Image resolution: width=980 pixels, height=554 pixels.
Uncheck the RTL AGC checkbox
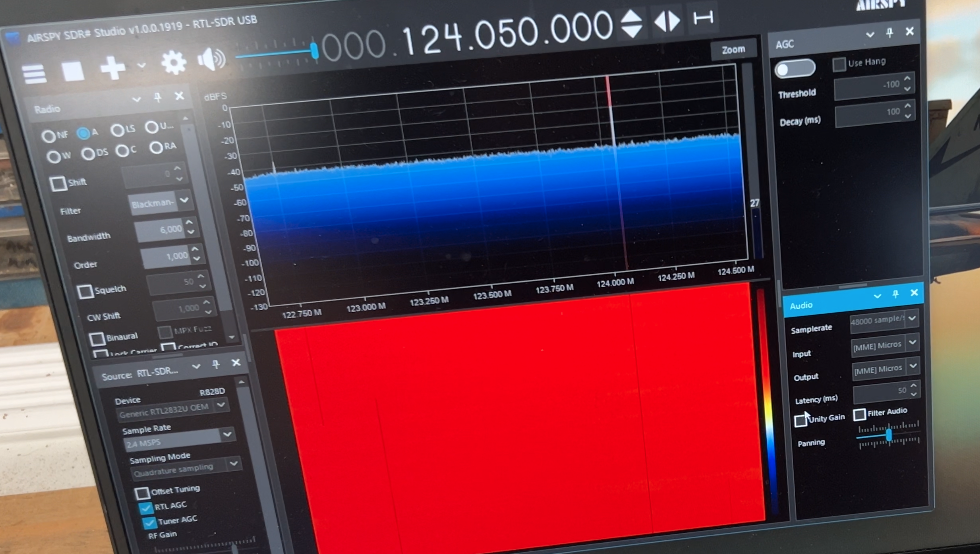click(x=146, y=508)
